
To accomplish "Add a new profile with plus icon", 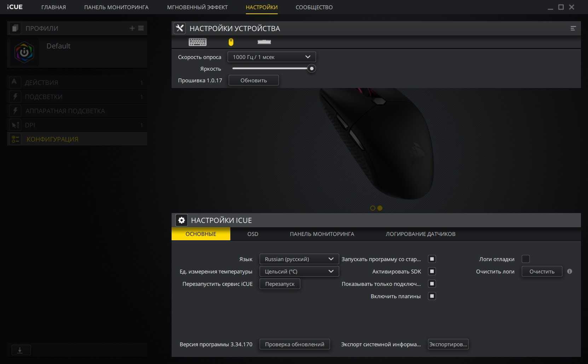I will tap(132, 28).
